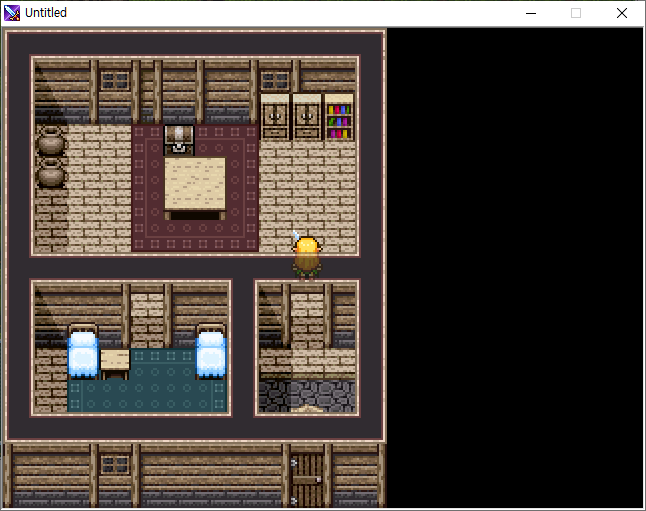
Task: Click the wooden door at bottom wall
Action: coord(307,480)
